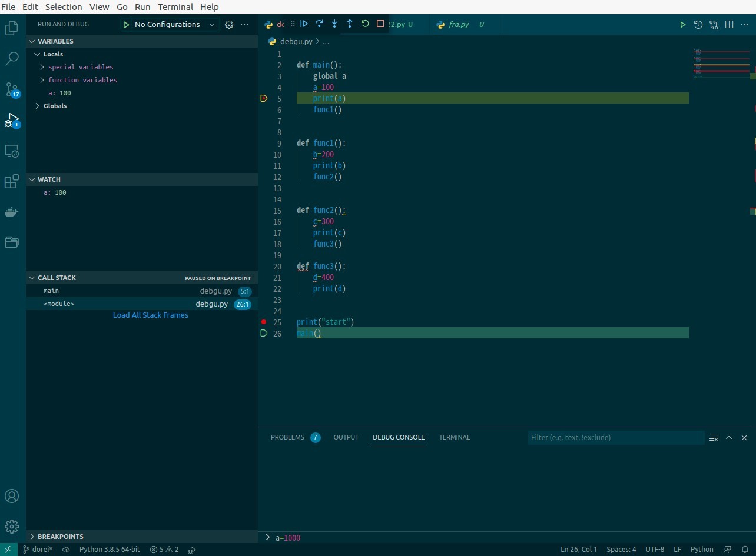The image size is (756, 556).
Task: Open the Remote Explorer icon
Action: pyautogui.click(x=12, y=151)
